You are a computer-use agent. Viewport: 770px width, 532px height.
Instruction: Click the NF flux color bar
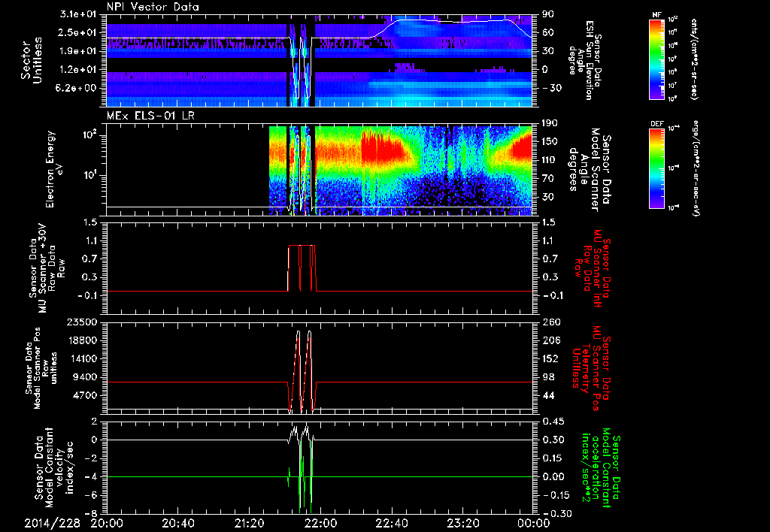(656, 59)
